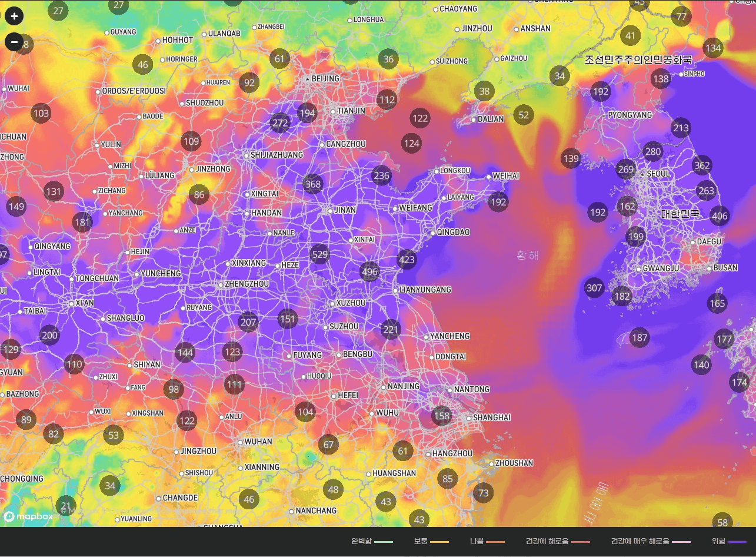Select the 77 marker at top right

click(681, 16)
